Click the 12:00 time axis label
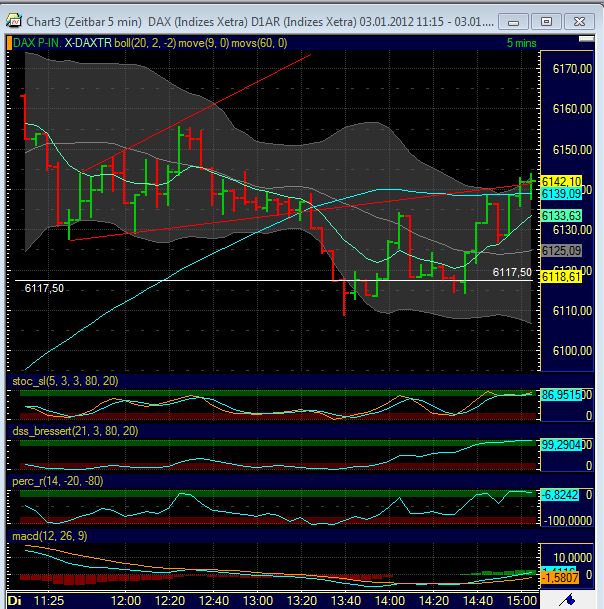604x609 pixels. click(x=126, y=601)
